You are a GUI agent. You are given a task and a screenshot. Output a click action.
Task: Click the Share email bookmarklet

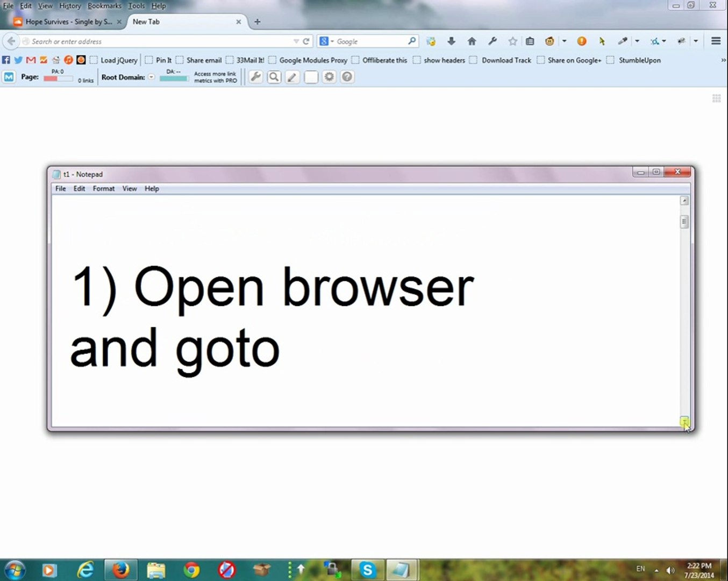199,60
